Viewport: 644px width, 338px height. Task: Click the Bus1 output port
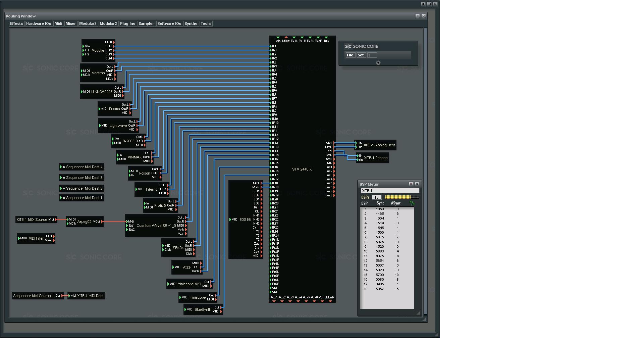coord(334,167)
